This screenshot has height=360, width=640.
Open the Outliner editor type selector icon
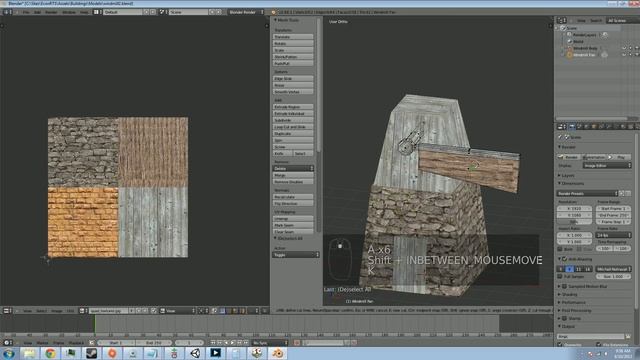click(x=561, y=20)
